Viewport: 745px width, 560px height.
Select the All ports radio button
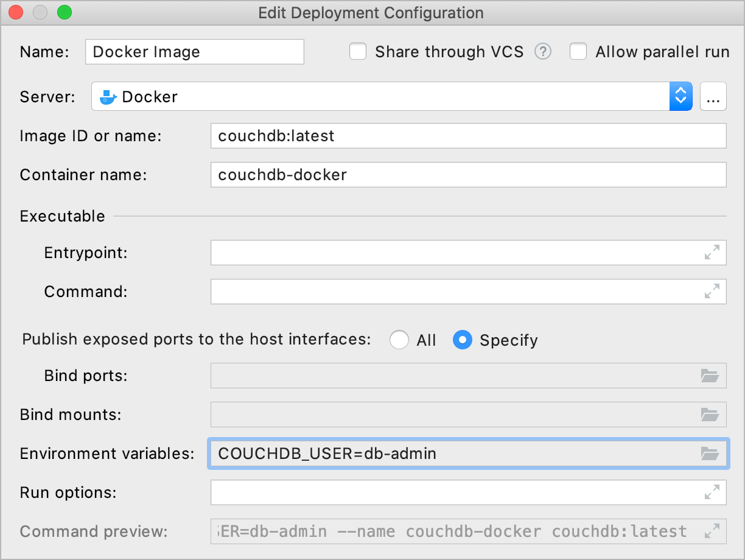[399, 340]
